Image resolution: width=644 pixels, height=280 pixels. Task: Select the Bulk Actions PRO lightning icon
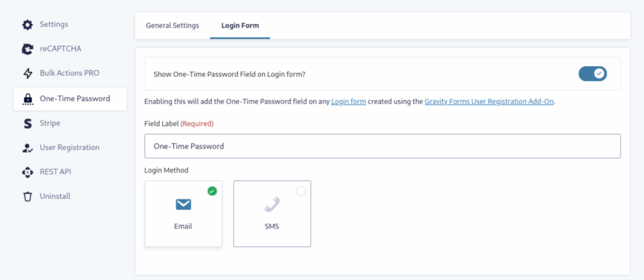(x=27, y=74)
